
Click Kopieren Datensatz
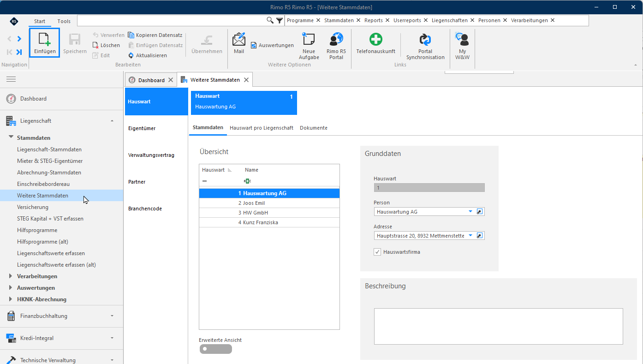[155, 35]
